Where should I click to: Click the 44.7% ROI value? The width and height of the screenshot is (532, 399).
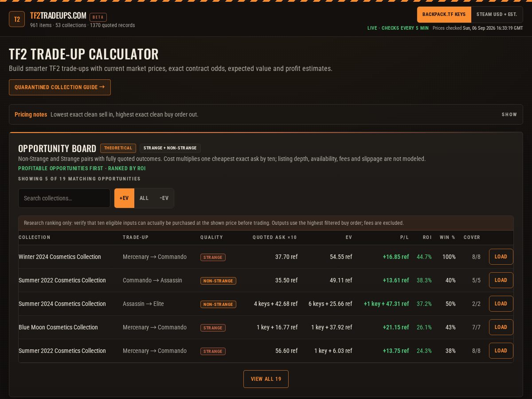tap(424, 257)
